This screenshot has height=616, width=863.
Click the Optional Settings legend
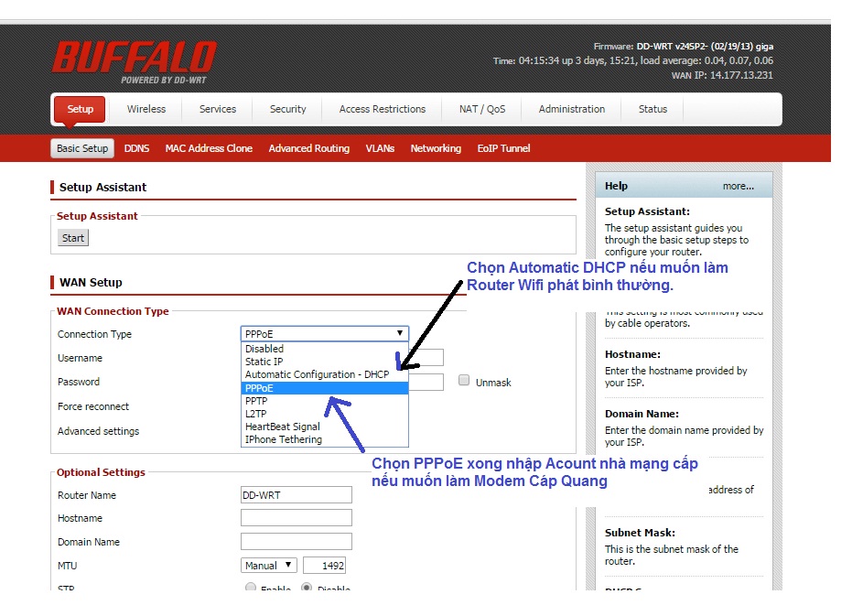click(x=101, y=472)
